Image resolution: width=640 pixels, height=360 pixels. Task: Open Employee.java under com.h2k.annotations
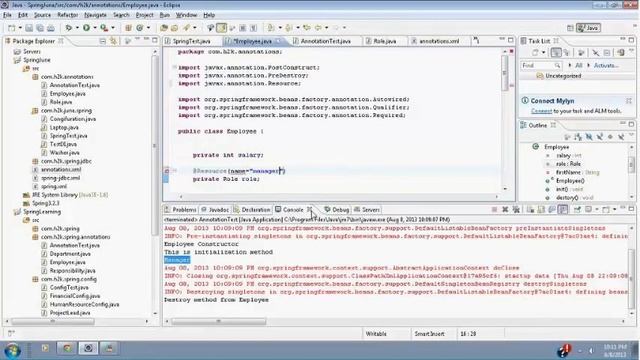tap(68, 94)
